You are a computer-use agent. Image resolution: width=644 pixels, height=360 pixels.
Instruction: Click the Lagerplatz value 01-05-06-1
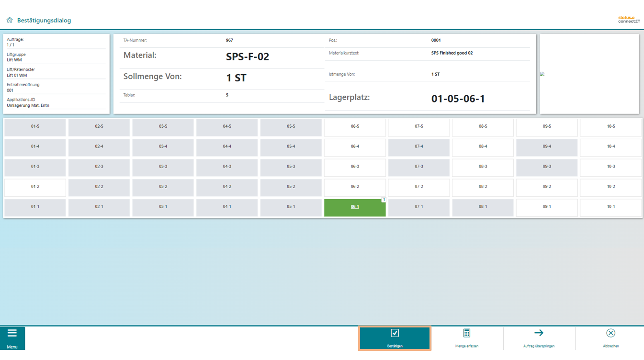click(x=458, y=99)
